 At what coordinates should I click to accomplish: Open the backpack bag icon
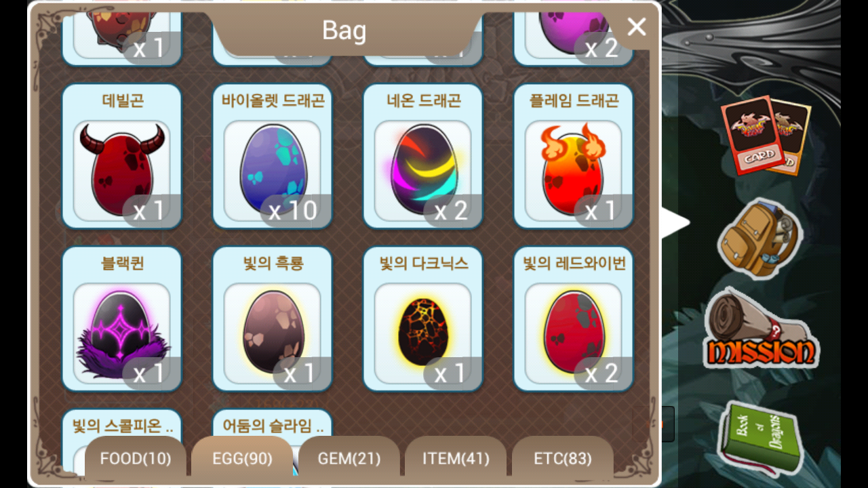coord(759,239)
